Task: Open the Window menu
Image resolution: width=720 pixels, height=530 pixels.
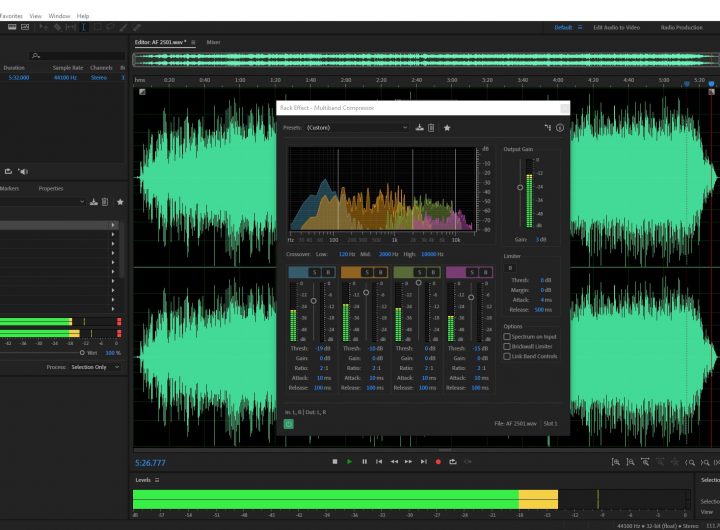Action: pyautogui.click(x=59, y=16)
